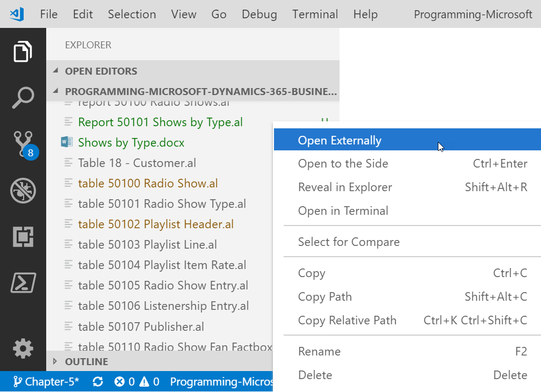Click the Visual Studio Code logo
541x392 pixels.
point(17,14)
